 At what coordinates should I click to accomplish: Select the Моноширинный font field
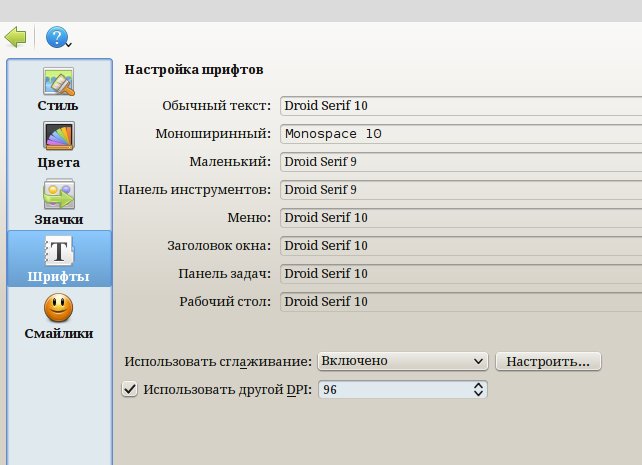[460, 133]
